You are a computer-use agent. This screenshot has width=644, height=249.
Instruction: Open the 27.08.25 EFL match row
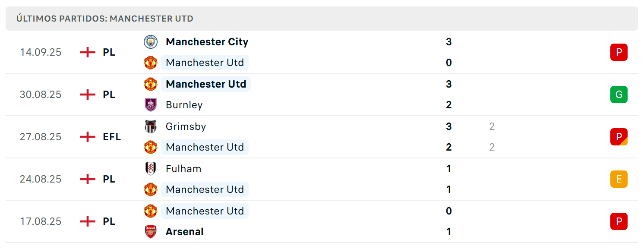[x=322, y=137]
